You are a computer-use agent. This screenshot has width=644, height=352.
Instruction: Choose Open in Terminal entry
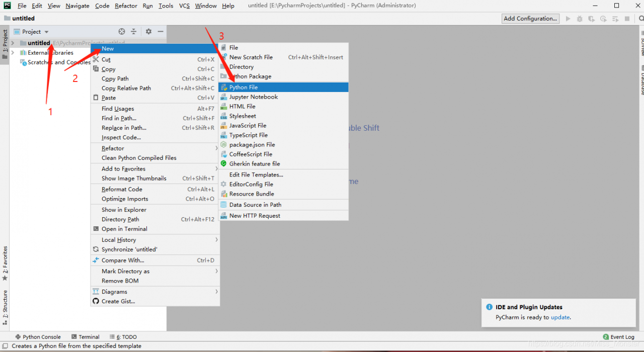point(155,229)
